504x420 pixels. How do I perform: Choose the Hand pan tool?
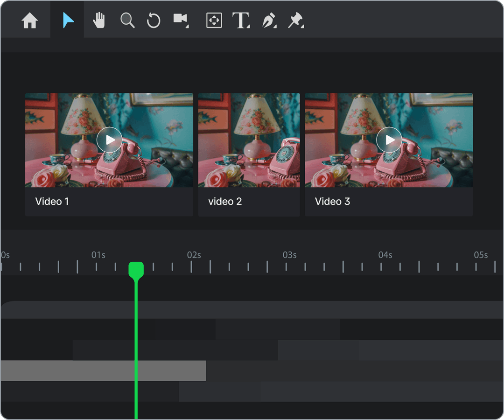99,20
